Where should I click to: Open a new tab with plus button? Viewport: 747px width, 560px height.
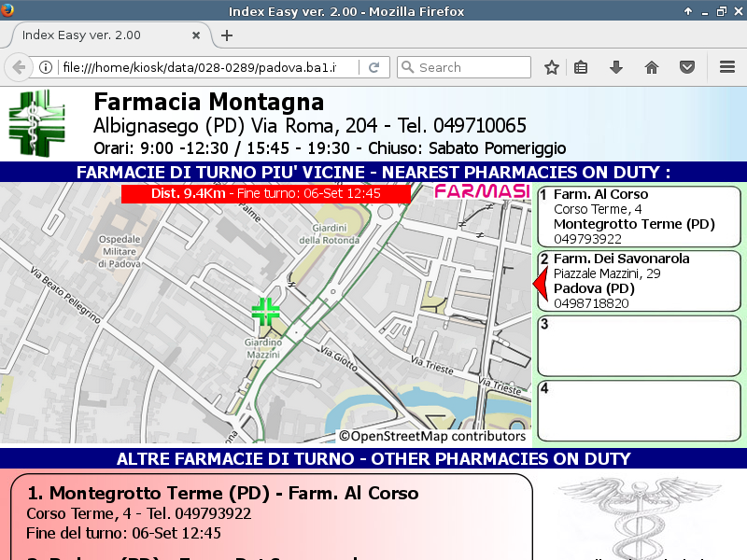pos(226,35)
